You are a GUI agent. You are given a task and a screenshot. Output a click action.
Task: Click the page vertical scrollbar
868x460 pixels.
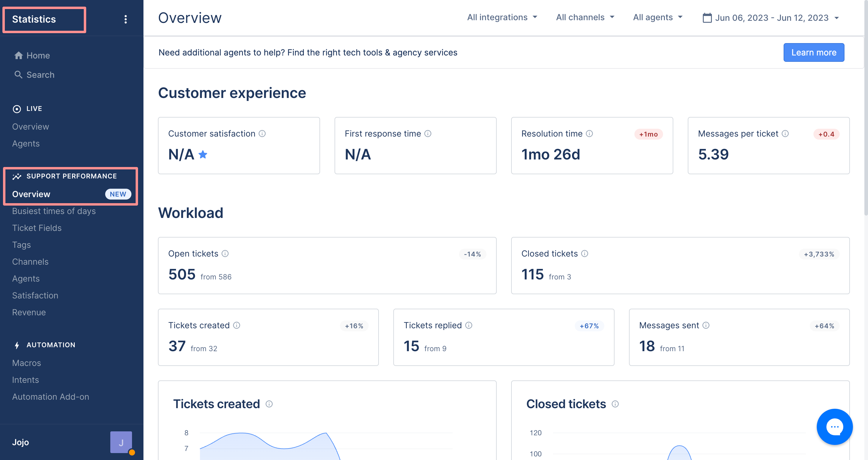coord(866,108)
